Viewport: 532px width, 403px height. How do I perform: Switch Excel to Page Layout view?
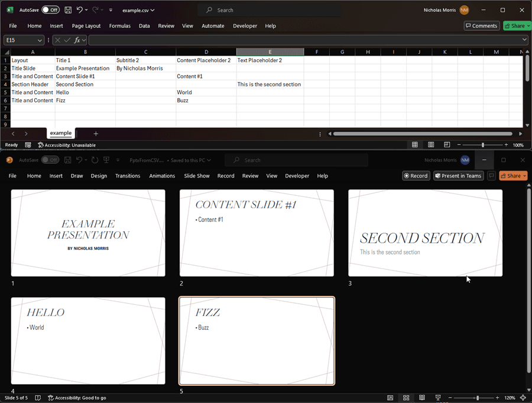coord(431,145)
